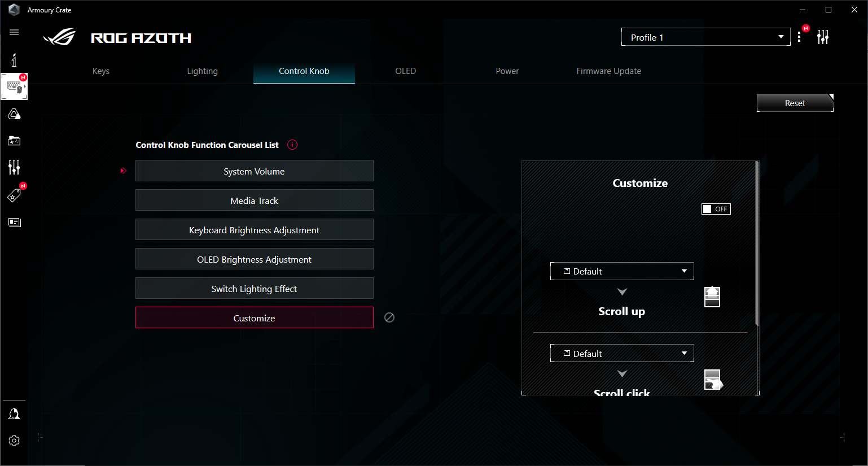Click the Control Knob Function Carousel List heading

[207, 145]
